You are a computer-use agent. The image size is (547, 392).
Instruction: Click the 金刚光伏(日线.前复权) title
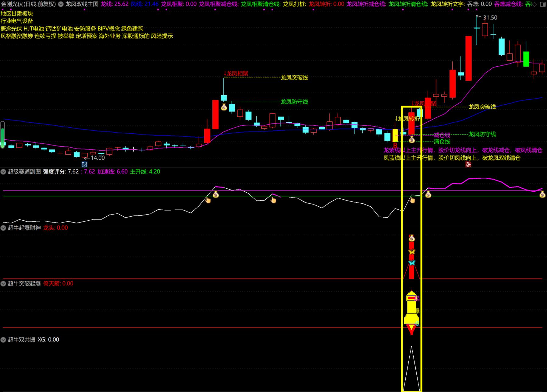(29, 4)
